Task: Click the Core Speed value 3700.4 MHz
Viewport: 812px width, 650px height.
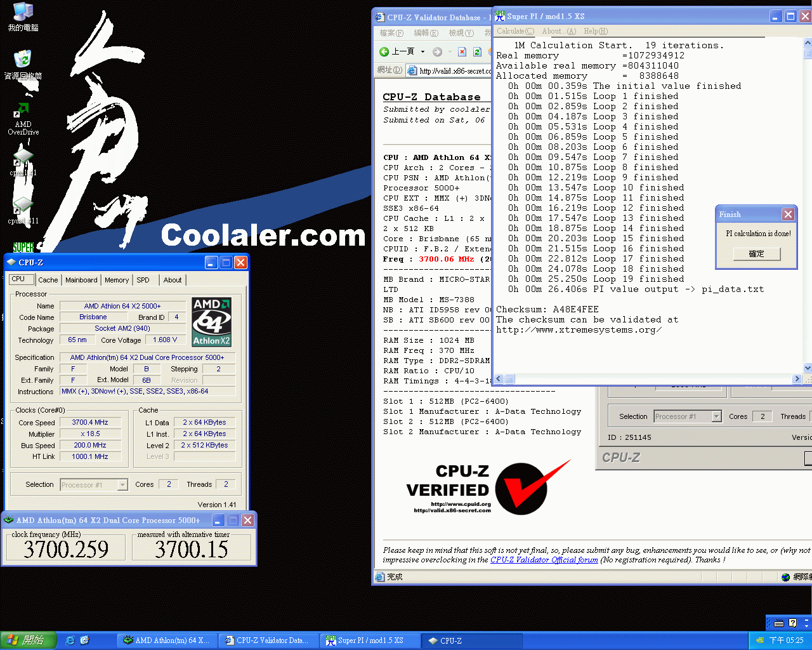Action: (x=90, y=422)
